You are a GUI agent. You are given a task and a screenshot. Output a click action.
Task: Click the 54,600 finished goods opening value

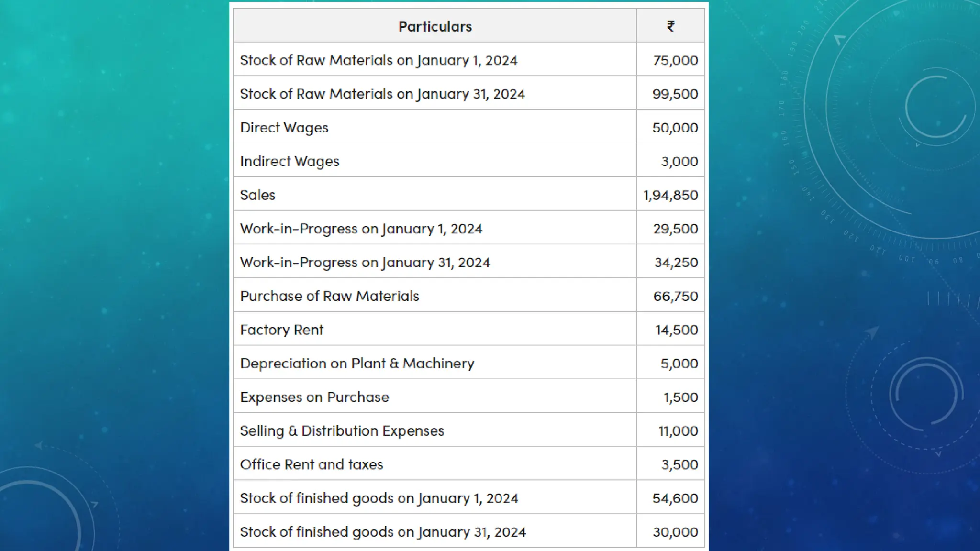coord(675,498)
